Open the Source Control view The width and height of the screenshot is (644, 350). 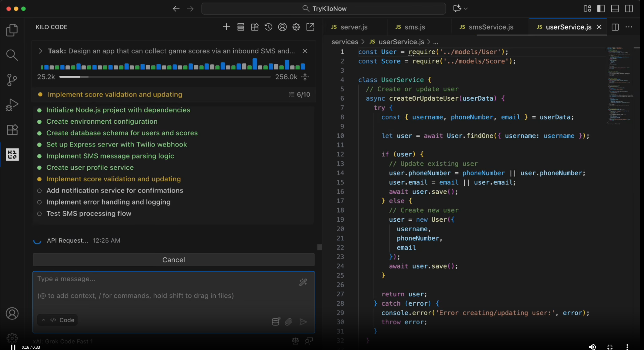click(x=12, y=80)
